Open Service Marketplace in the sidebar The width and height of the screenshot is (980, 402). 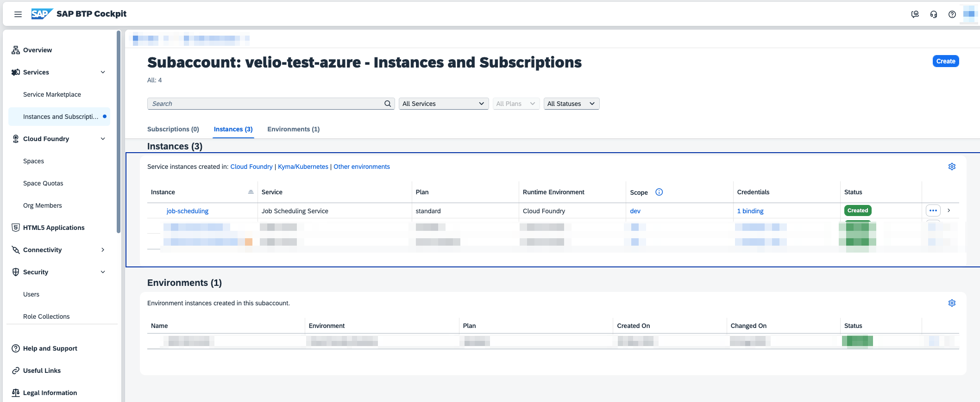click(x=52, y=94)
